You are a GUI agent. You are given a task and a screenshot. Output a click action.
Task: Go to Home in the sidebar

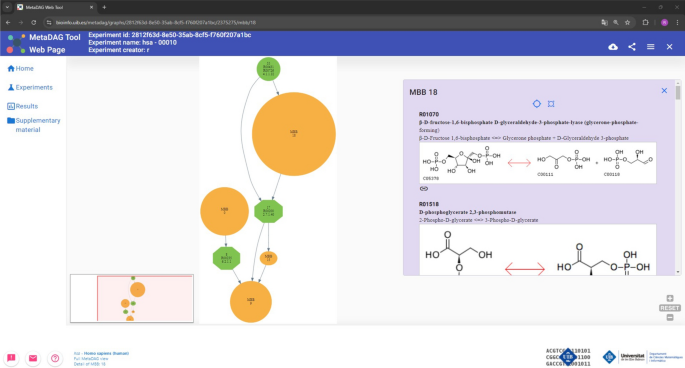click(21, 69)
